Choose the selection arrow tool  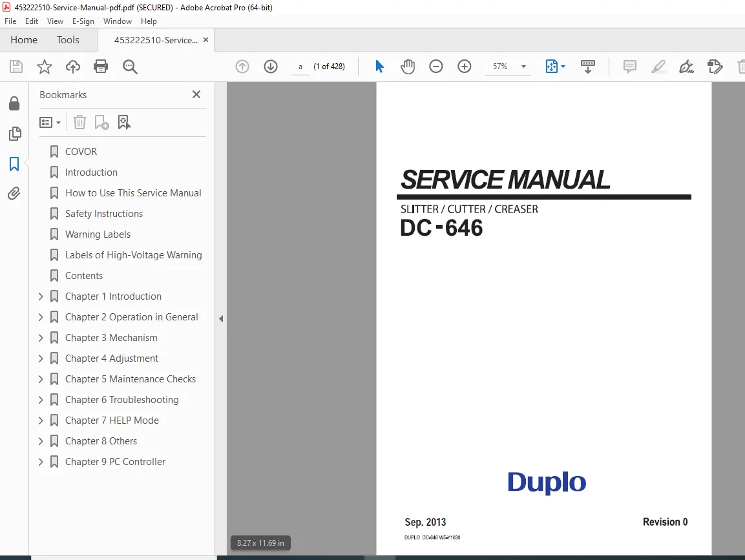[x=379, y=67]
